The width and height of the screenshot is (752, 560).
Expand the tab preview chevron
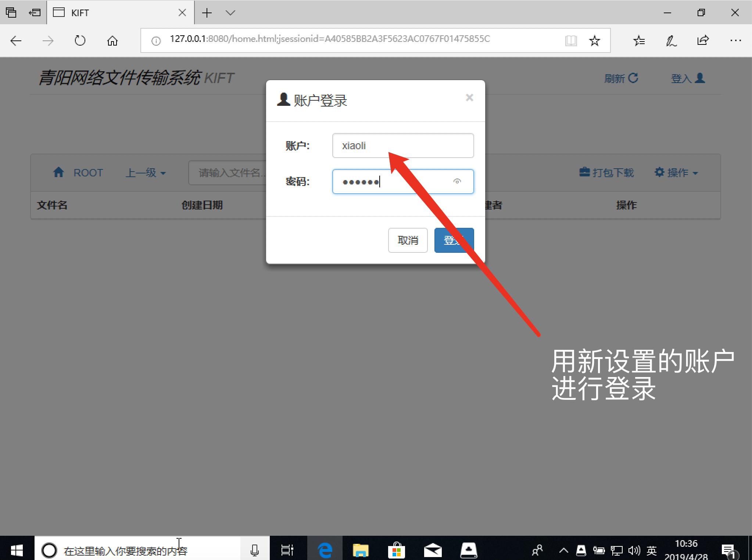pyautogui.click(x=230, y=13)
